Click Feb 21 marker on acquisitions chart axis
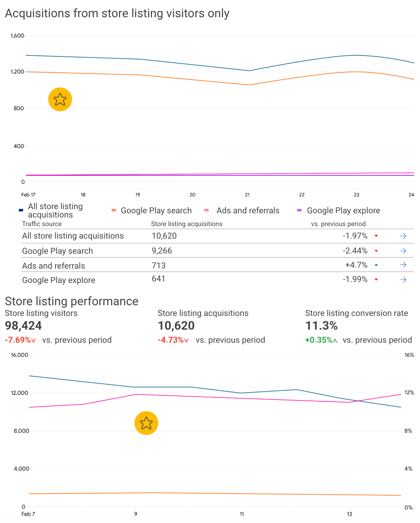The image size is (420, 523). [x=247, y=195]
